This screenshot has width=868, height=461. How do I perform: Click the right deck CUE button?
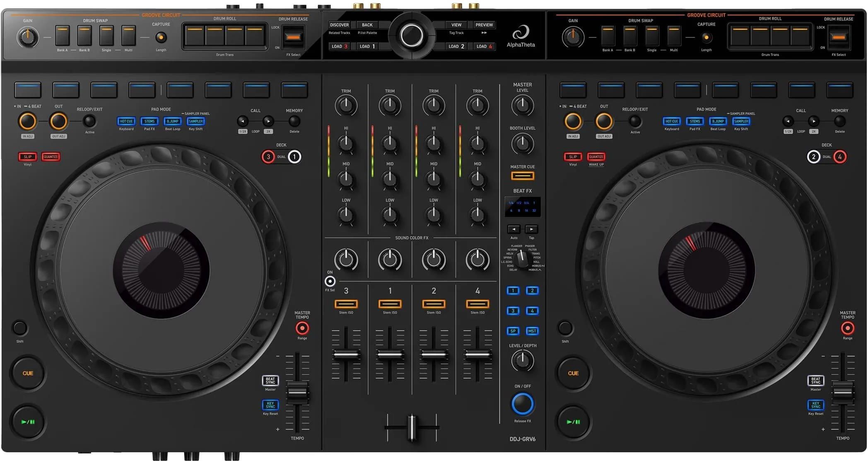573,373
